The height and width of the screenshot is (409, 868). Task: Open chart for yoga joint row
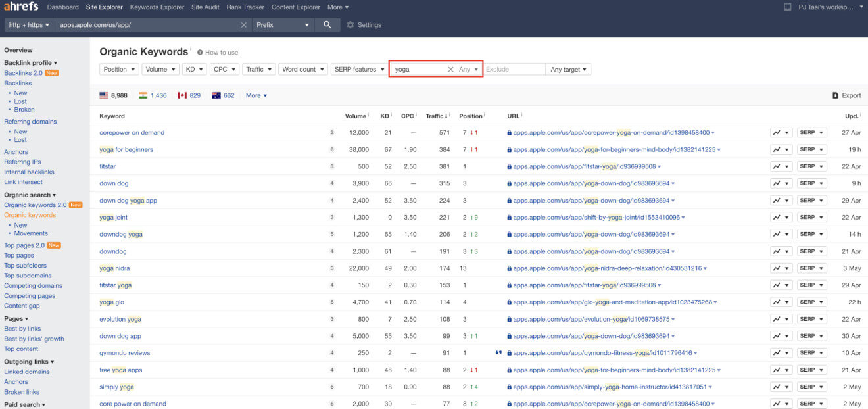point(781,217)
